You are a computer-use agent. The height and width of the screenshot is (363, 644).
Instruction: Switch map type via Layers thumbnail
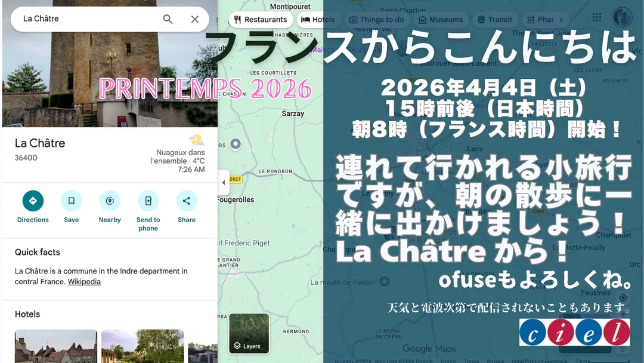(x=249, y=333)
